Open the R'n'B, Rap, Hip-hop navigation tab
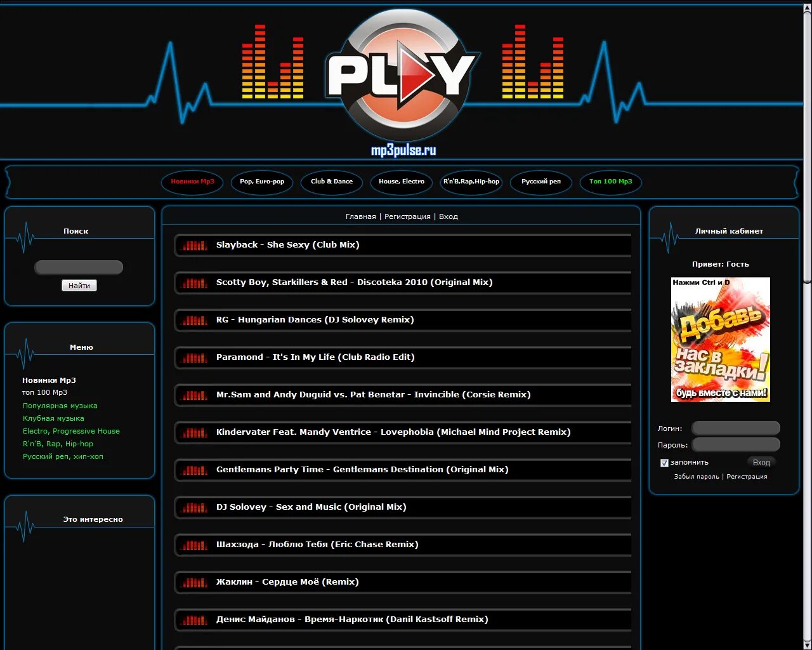The width and height of the screenshot is (812, 650). [x=471, y=182]
